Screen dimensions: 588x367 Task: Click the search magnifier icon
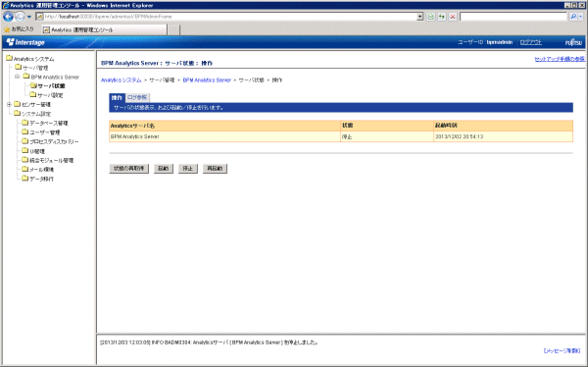tap(572, 17)
